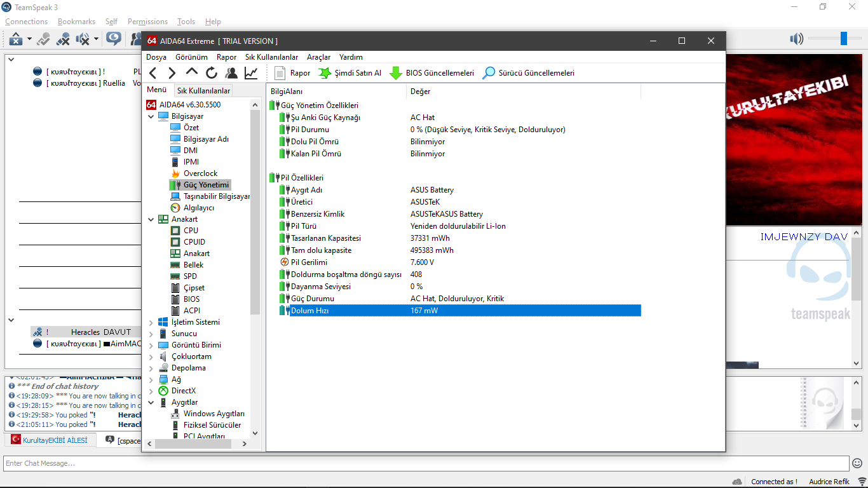Open the Araçlar menu
This screenshot has width=868, height=488.
click(x=319, y=57)
